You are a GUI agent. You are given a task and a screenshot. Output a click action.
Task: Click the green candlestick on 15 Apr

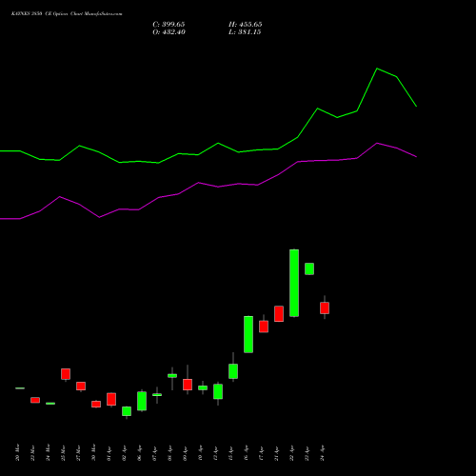pyautogui.click(x=233, y=371)
